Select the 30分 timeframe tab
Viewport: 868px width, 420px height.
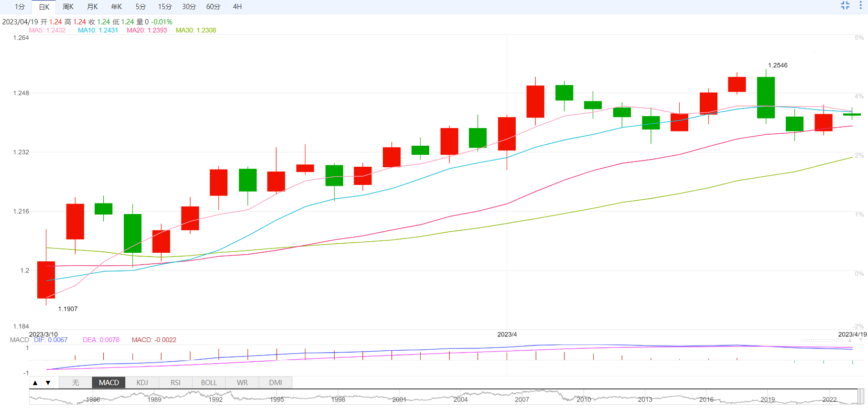pos(189,7)
